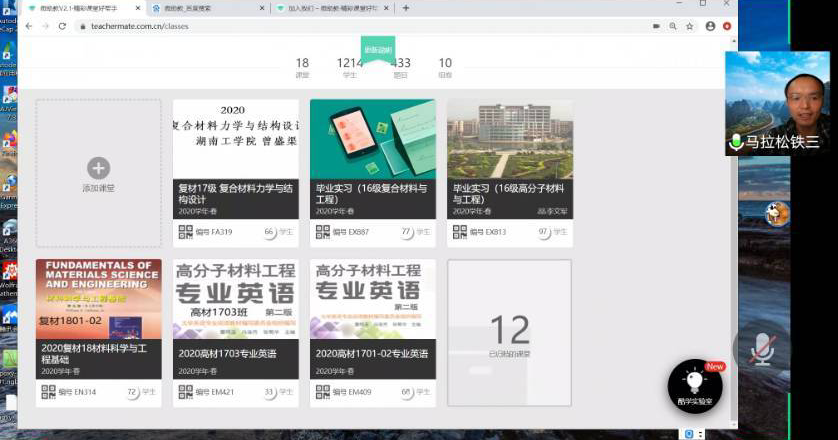This screenshot has width=838, height=440.
Task: Open QR code for class FA319
Action: [x=185, y=232]
